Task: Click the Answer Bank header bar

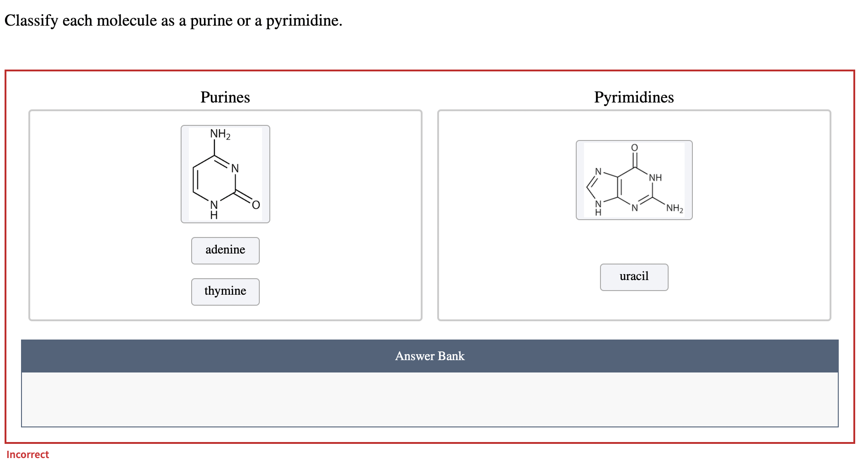Action: pyautogui.click(x=430, y=356)
